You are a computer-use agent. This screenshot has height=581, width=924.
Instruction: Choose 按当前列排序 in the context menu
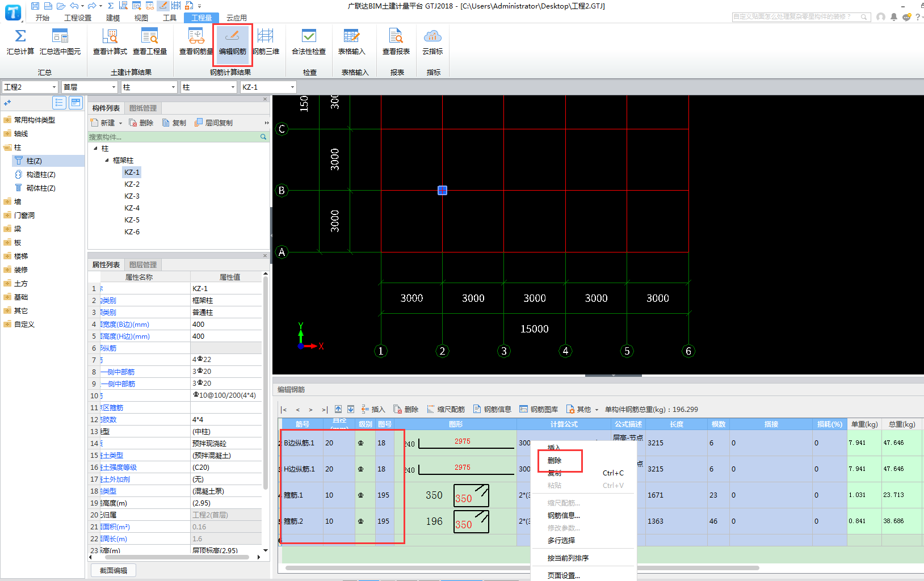click(568, 558)
